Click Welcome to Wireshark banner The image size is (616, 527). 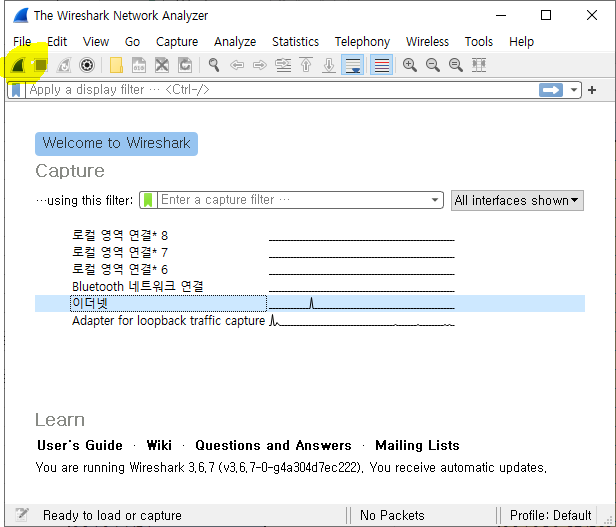[116, 144]
